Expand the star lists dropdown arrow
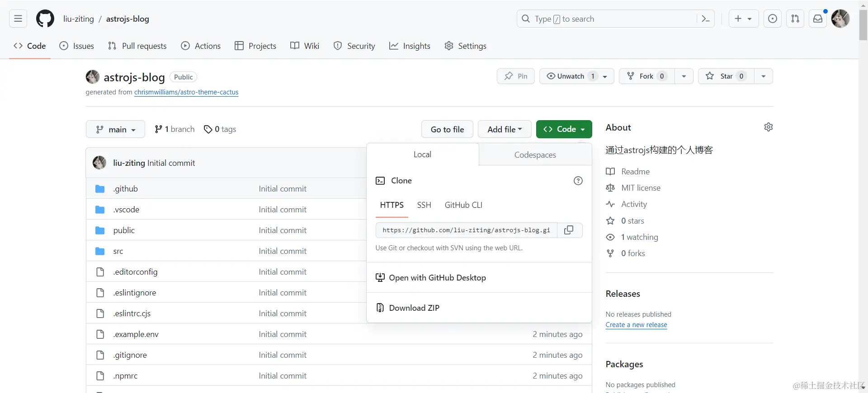 (x=764, y=76)
